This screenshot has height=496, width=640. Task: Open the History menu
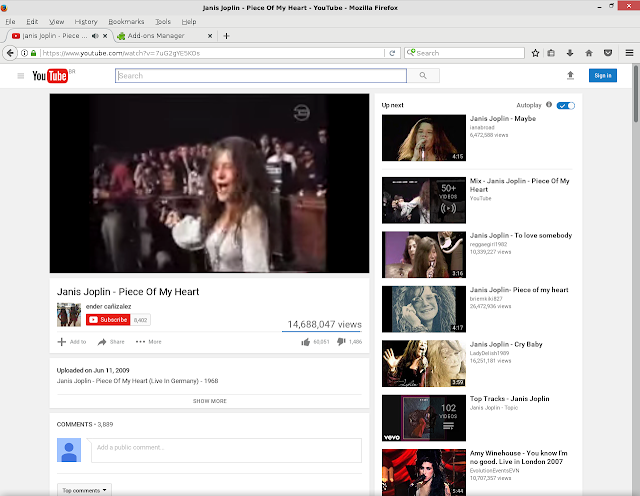tap(86, 22)
